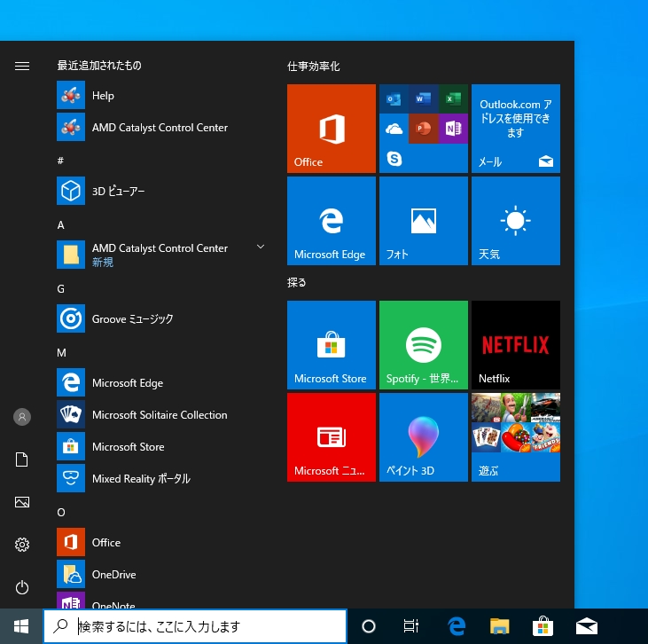This screenshot has width=648, height=644.
Task: Open Pictures from the Start sidebar
Action: click(22, 502)
